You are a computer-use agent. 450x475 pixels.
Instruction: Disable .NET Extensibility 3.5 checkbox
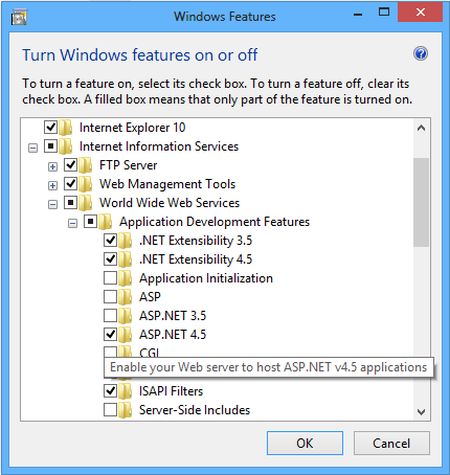coord(110,240)
